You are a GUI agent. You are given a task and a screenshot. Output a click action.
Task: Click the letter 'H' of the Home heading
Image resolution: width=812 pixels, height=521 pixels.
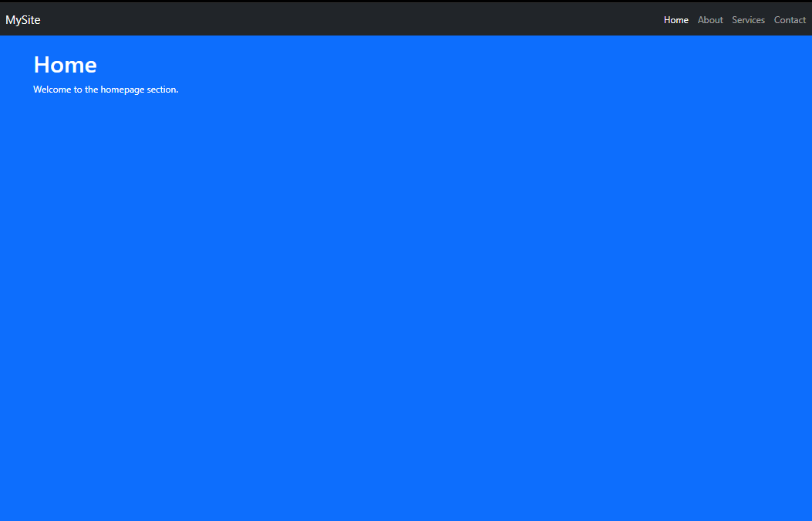pyautogui.click(x=42, y=65)
